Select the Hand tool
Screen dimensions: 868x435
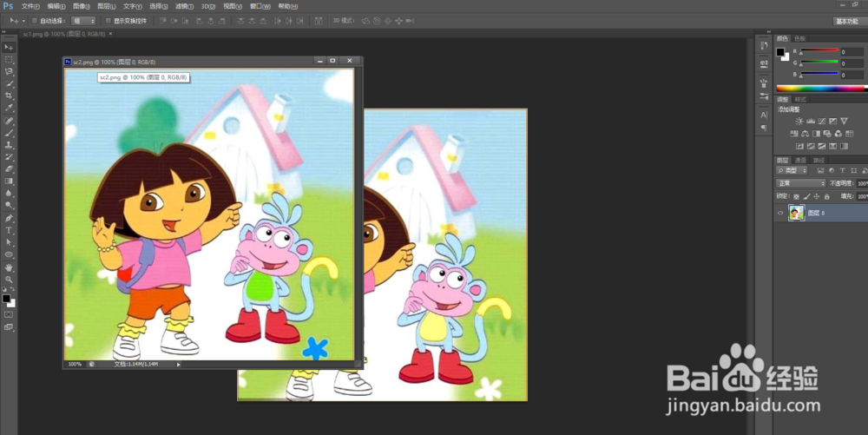[9, 268]
